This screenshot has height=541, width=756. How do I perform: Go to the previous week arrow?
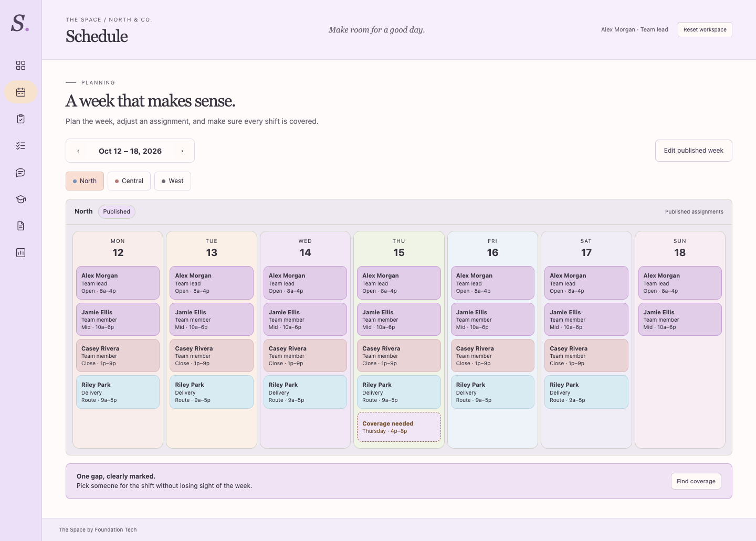(x=78, y=151)
